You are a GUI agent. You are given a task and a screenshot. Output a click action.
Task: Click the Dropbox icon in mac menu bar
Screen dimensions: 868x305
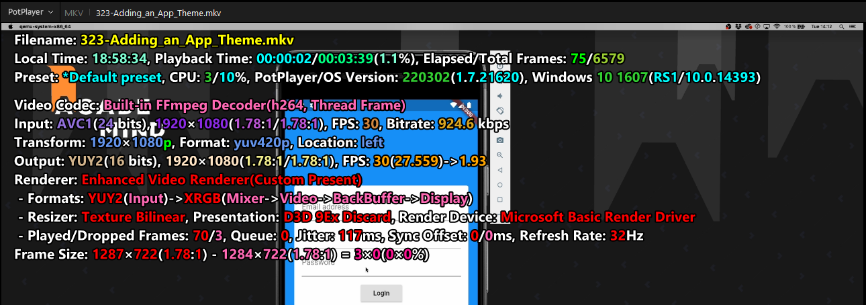click(x=738, y=26)
